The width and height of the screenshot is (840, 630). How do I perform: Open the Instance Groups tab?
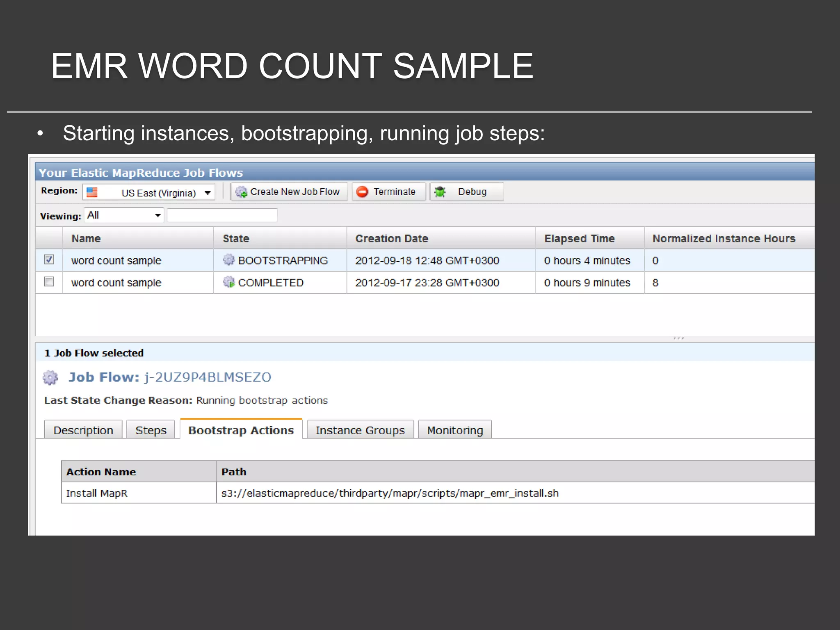point(360,430)
